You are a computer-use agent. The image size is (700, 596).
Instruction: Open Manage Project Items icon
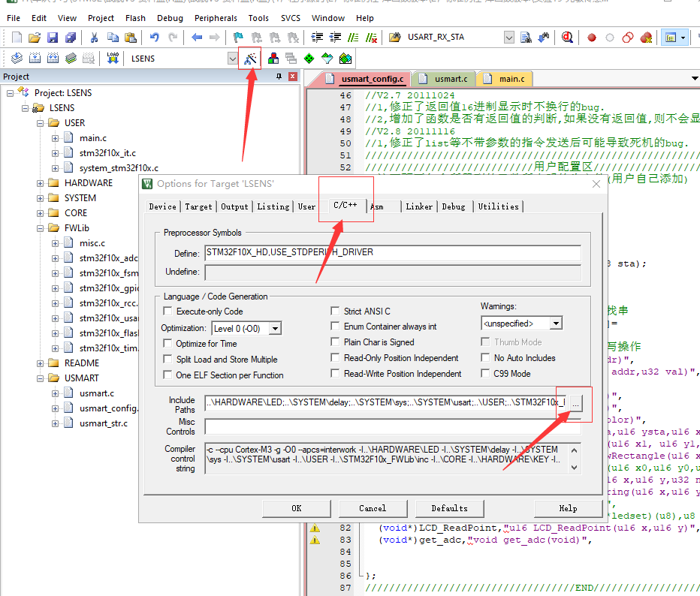[273, 59]
